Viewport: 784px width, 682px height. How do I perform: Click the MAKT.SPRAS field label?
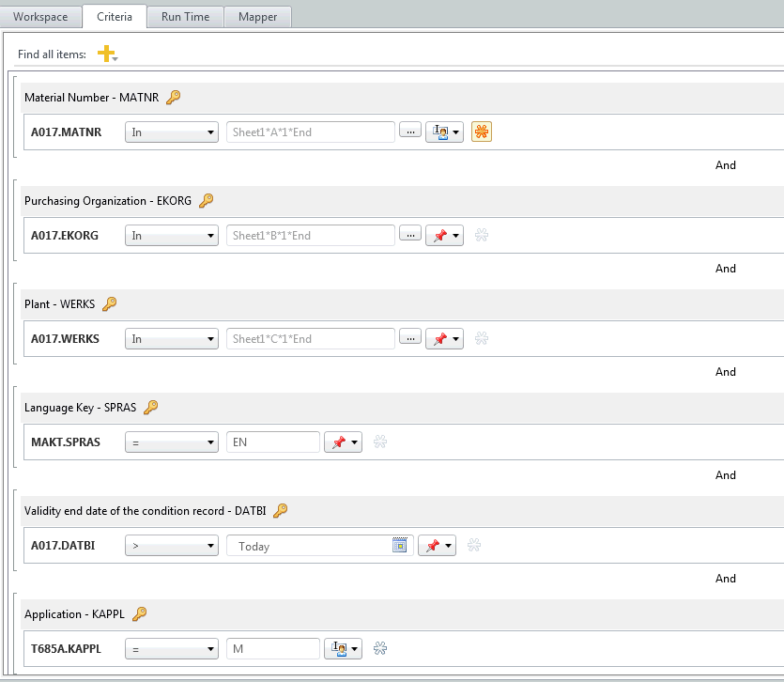(x=66, y=442)
